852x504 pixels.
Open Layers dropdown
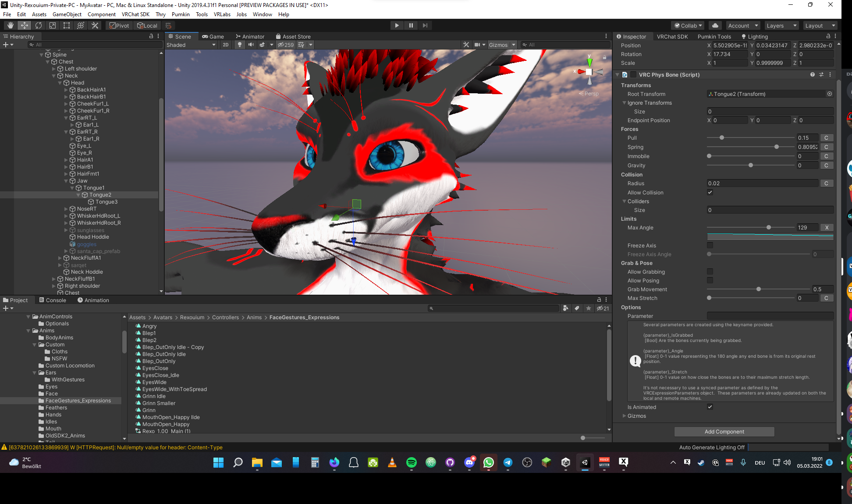click(781, 25)
